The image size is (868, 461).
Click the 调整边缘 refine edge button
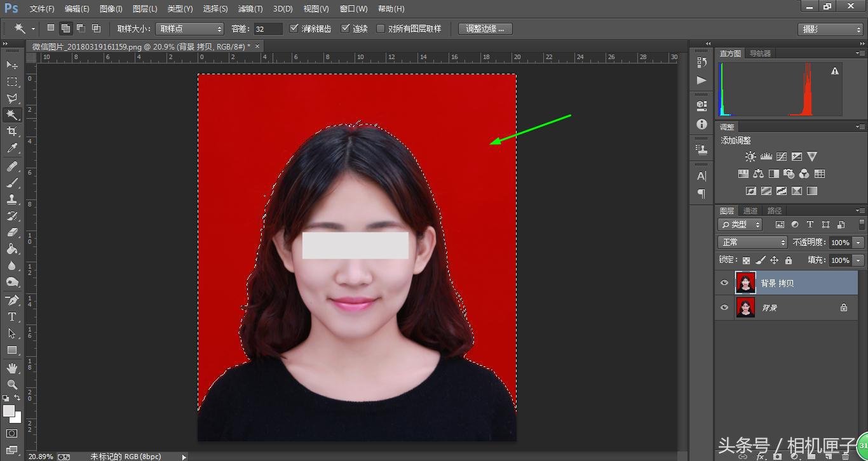[x=485, y=28]
